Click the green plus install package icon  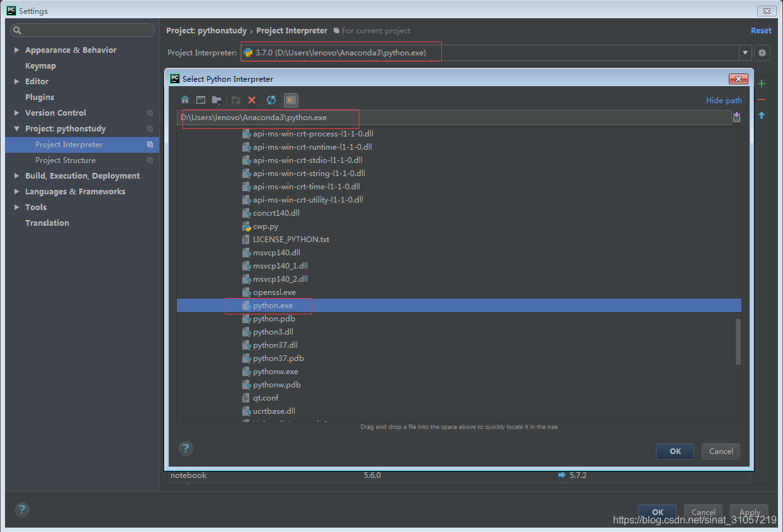(762, 84)
